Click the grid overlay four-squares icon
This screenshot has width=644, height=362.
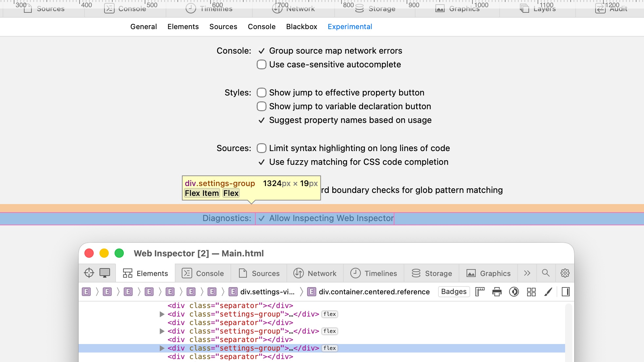531,291
